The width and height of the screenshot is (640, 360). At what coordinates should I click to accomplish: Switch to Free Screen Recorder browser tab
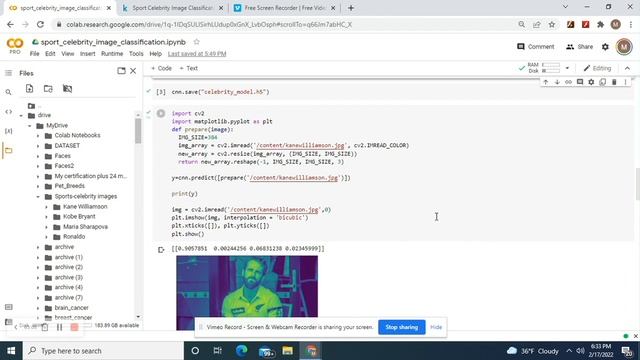pyautogui.click(x=284, y=8)
